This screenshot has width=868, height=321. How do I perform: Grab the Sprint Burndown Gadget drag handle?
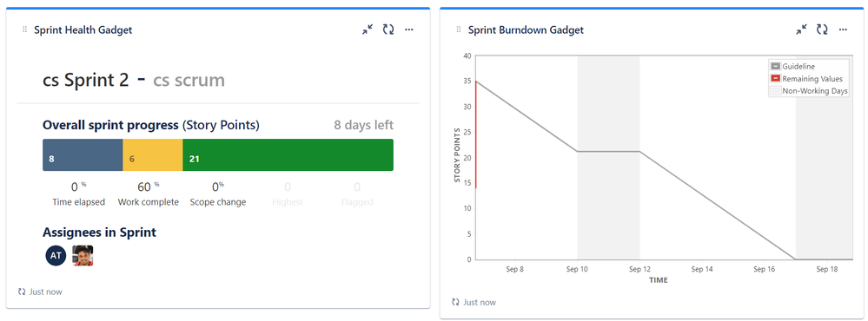459,29
